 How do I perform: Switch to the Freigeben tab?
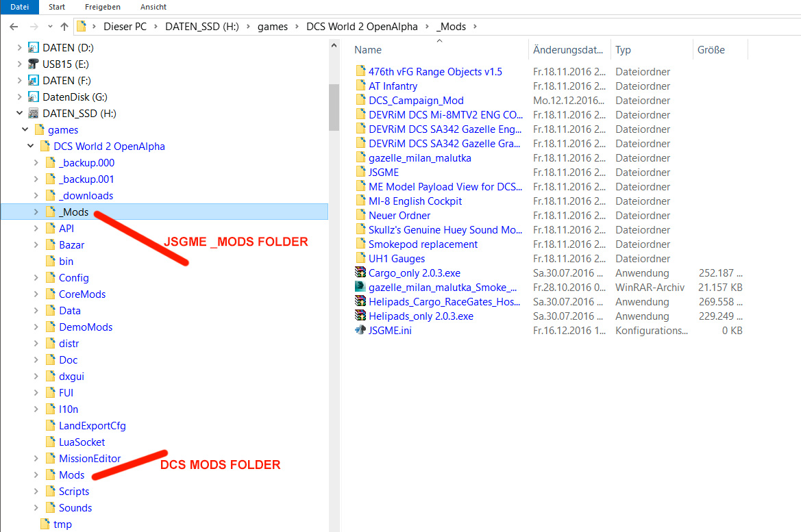(102, 7)
